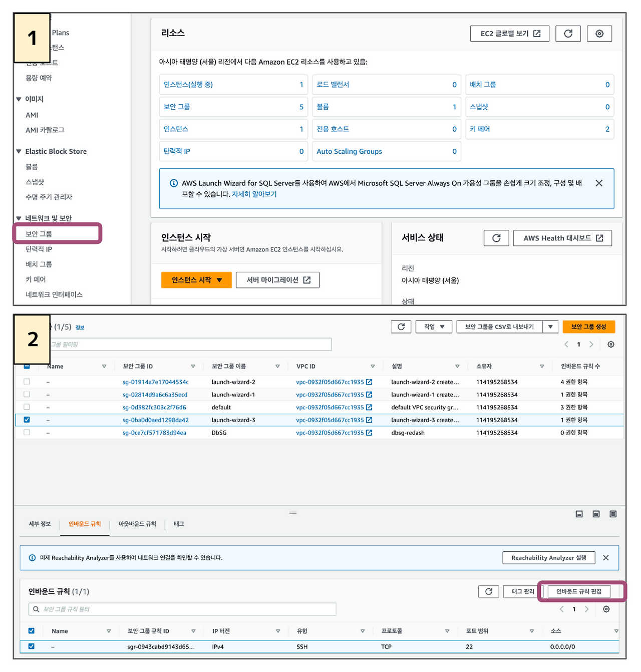The image size is (641, 672).
Task: Open security groups table preferences gear
Action: (x=611, y=345)
